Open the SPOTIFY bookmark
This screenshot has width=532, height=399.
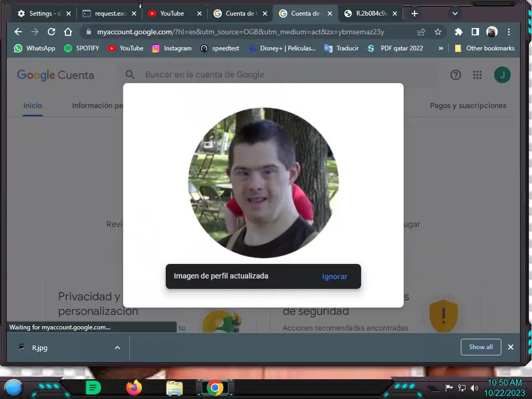(x=82, y=48)
